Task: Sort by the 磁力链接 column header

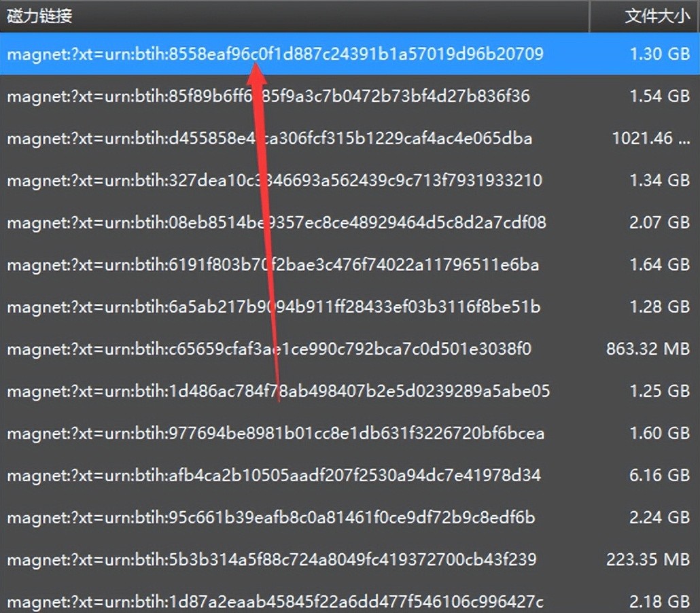Action: tap(39, 16)
